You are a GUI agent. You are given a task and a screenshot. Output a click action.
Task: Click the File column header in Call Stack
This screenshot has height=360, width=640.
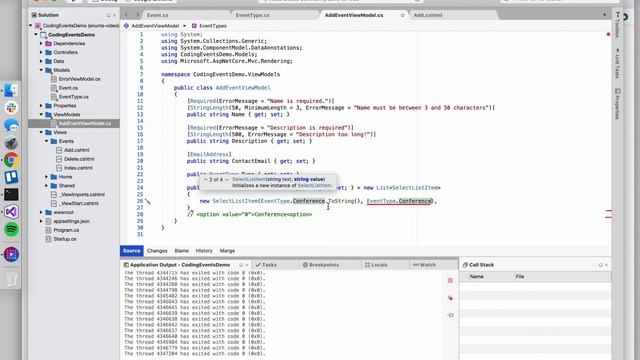[x=520, y=277]
